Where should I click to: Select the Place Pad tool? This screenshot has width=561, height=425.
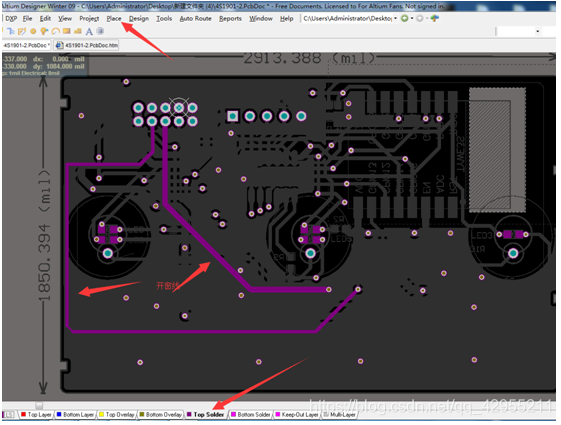pyautogui.click(x=33, y=31)
